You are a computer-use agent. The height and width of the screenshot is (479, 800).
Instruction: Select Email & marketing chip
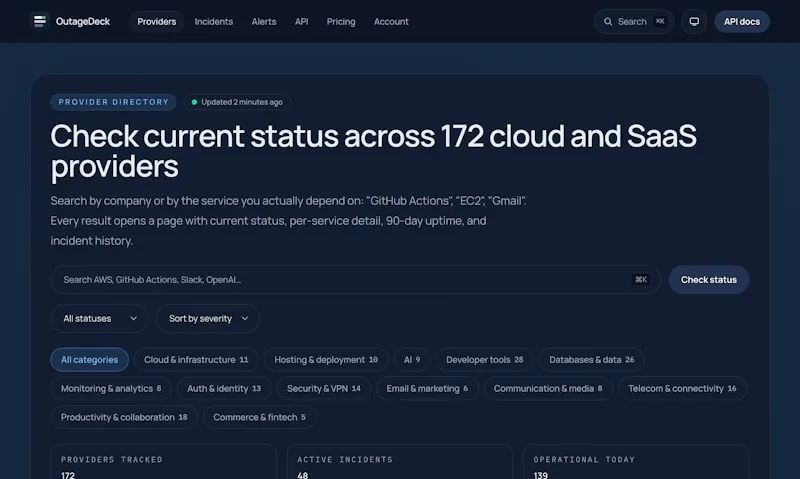pos(427,389)
